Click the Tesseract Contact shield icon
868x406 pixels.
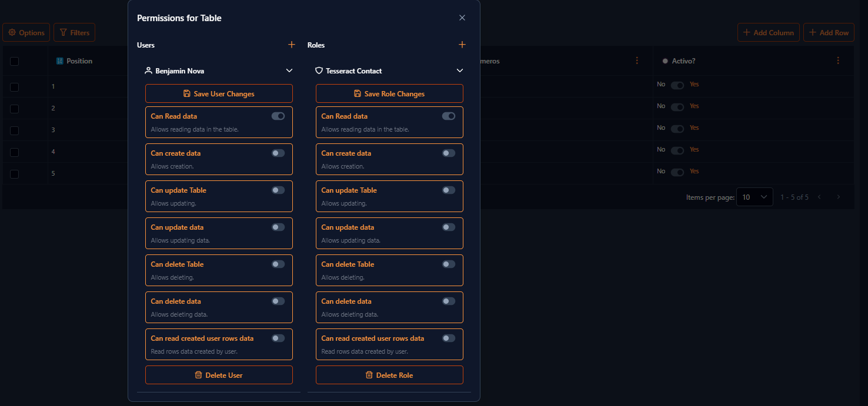point(319,71)
